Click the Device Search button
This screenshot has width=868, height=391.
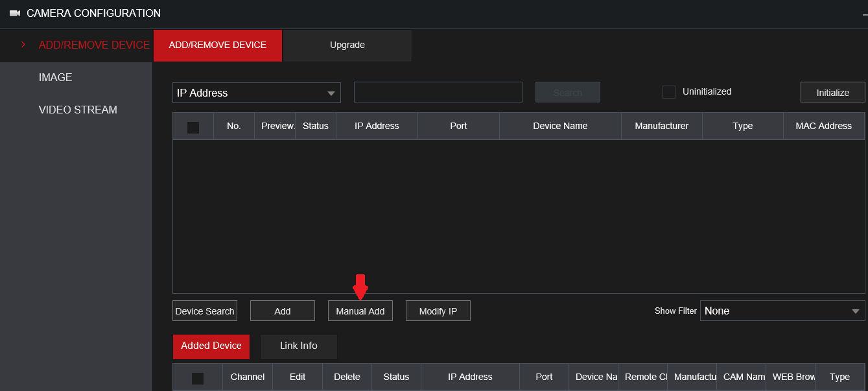(204, 311)
